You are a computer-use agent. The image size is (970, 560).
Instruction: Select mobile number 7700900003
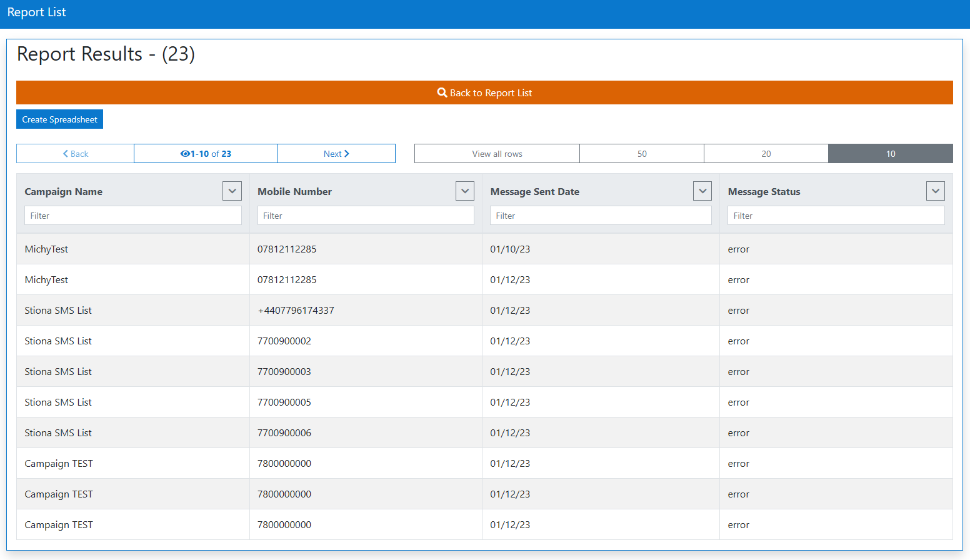(284, 372)
